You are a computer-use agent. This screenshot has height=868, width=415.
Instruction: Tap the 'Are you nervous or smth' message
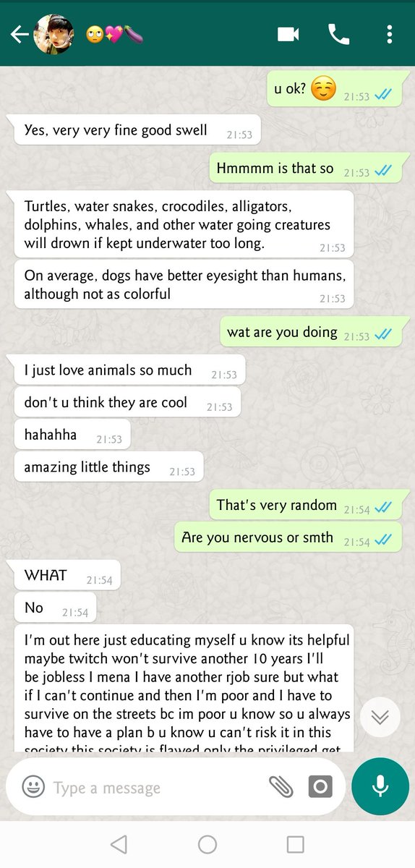(x=287, y=538)
